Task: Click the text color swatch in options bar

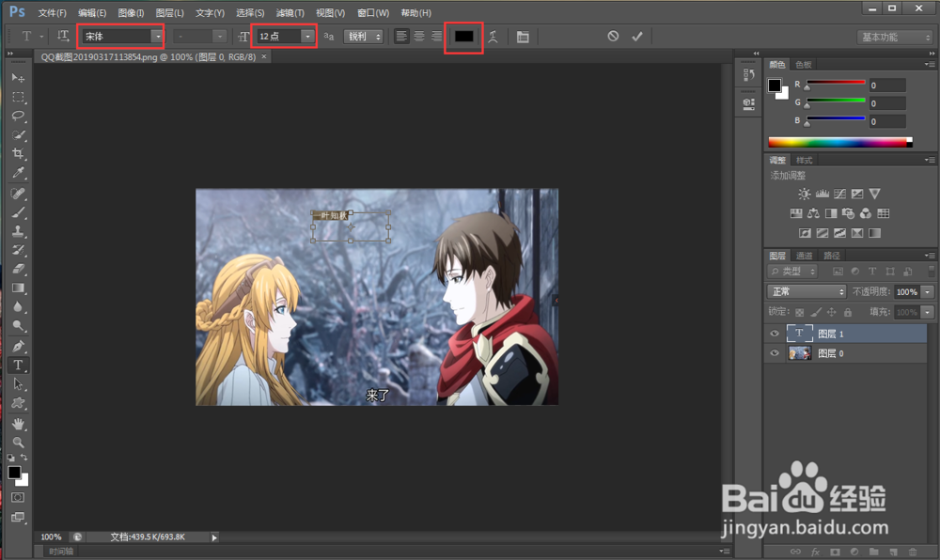Action: pos(464,37)
